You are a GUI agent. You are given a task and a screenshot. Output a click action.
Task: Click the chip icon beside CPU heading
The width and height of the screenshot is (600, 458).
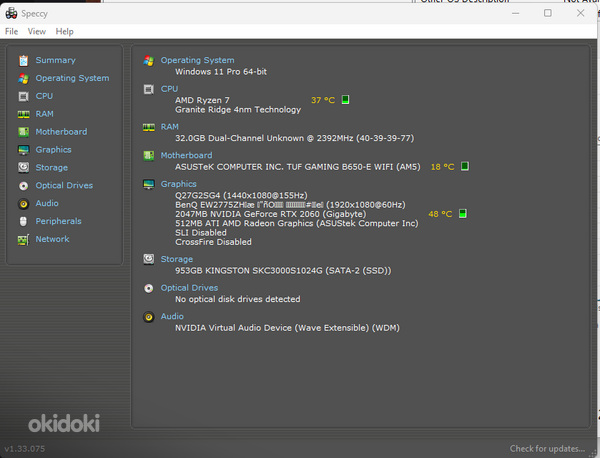[x=148, y=89]
